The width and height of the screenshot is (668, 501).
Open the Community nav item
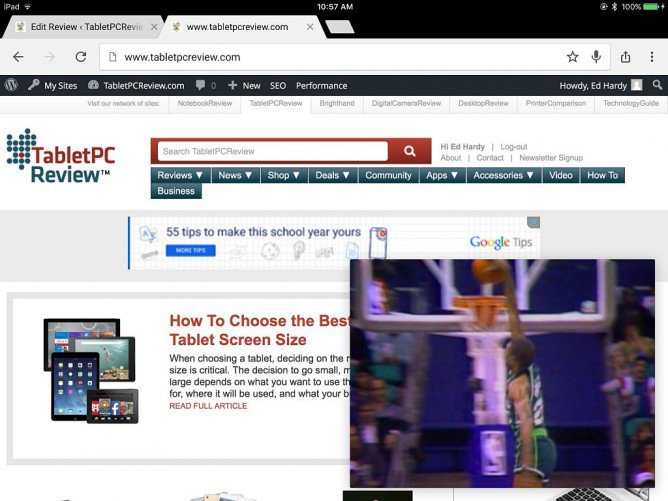point(389,175)
